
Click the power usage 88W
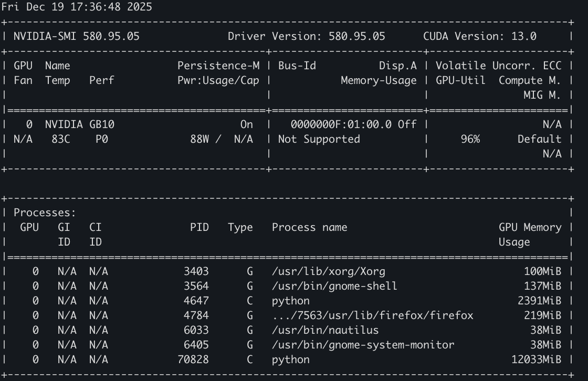199,139
